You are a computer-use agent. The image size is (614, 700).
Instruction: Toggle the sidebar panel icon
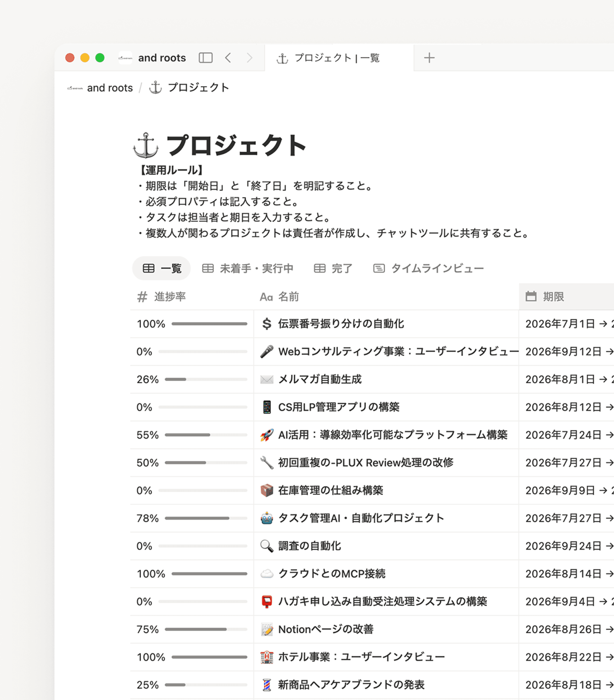coord(205,57)
